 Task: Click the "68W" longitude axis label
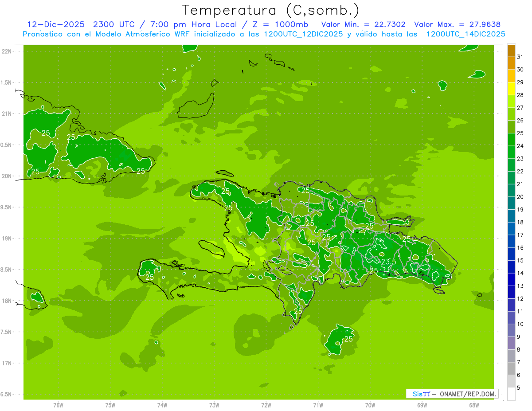point(474,405)
